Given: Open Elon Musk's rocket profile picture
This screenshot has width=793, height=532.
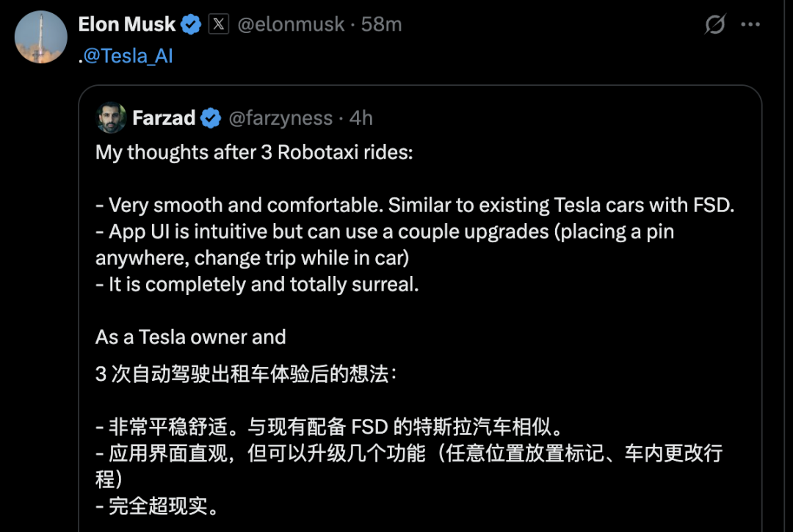Looking at the screenshot, I should coord(41,37).
